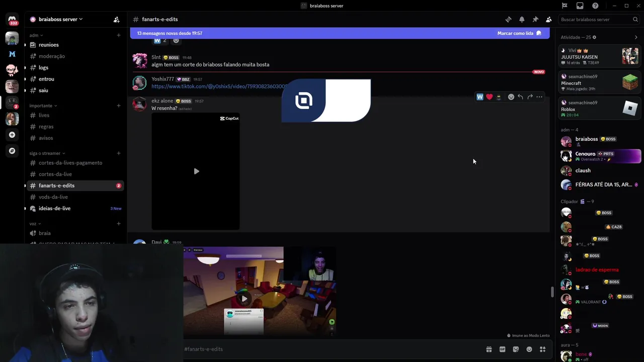Viewport: 644px width, 362px height.
Task: Collapse the importante channel category
Action: [43, 106]
